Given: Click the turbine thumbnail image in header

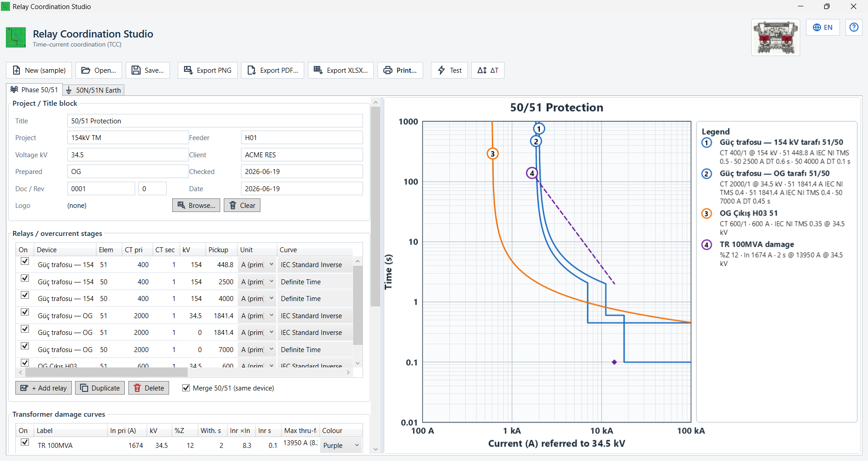Looking at the screenshot, I should pos(776,38).
